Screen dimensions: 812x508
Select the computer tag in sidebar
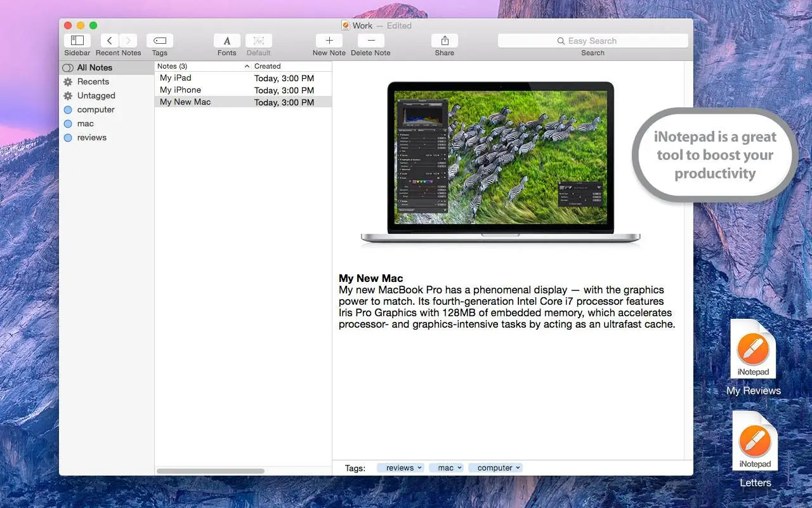[x=107, y=109]
